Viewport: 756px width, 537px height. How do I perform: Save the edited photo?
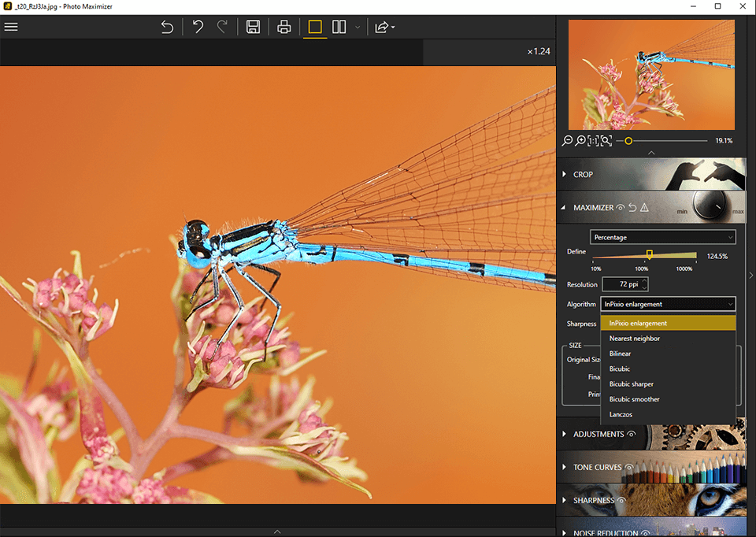252,26
